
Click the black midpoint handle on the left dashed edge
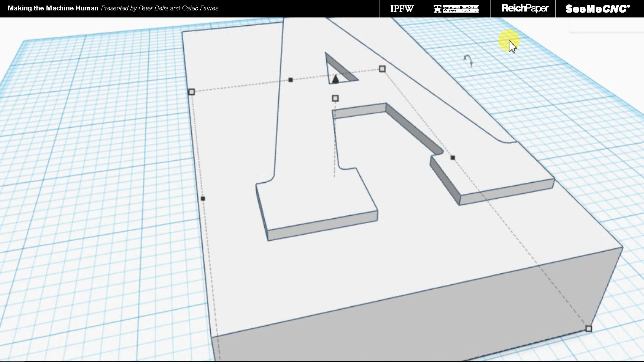pos(203,199)
